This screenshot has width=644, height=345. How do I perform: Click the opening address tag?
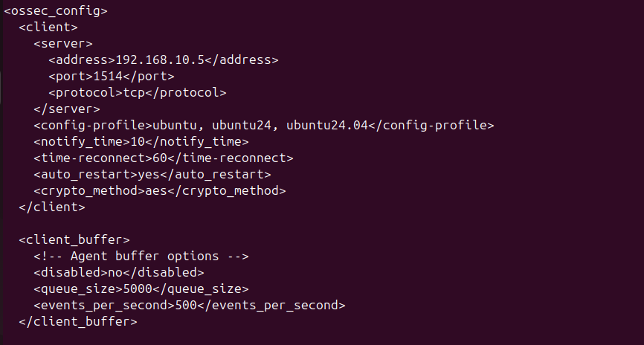point(82,59)
